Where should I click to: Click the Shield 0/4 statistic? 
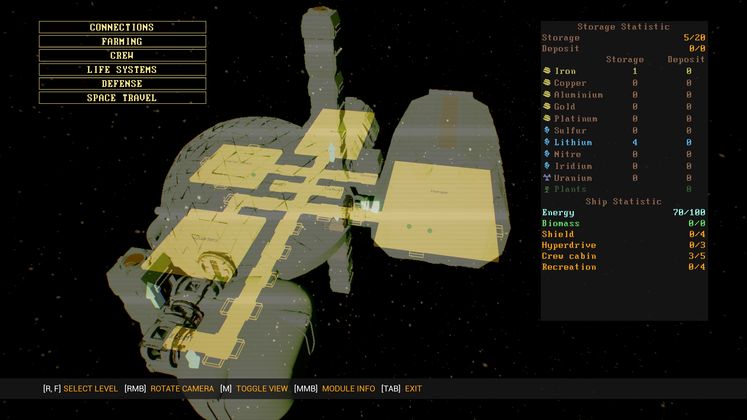click(623, 234)
